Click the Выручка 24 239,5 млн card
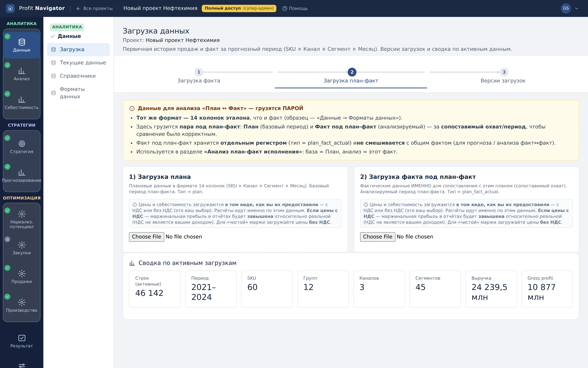The height and width of the screenshot is (368, 588). (x=491, y=289)
